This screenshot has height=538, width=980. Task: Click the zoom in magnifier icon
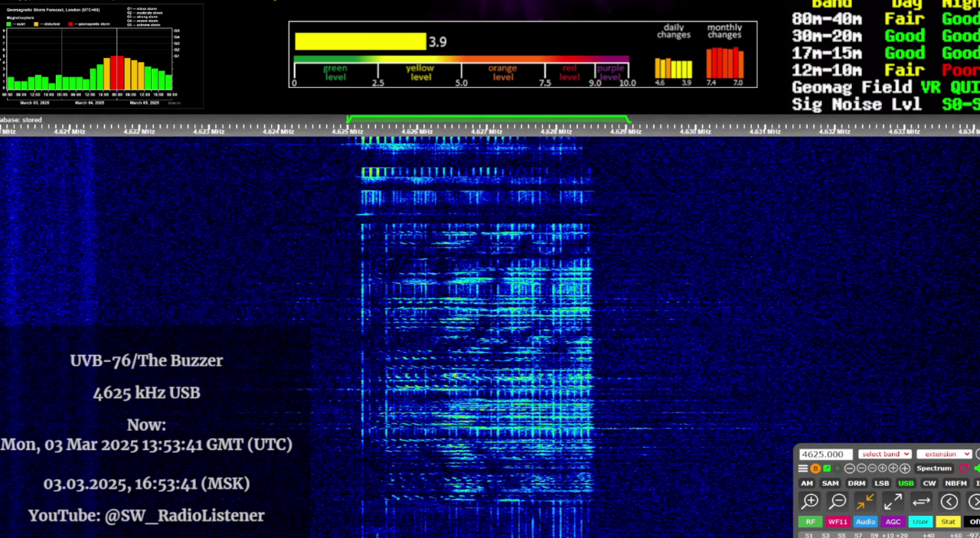point(809,502)
